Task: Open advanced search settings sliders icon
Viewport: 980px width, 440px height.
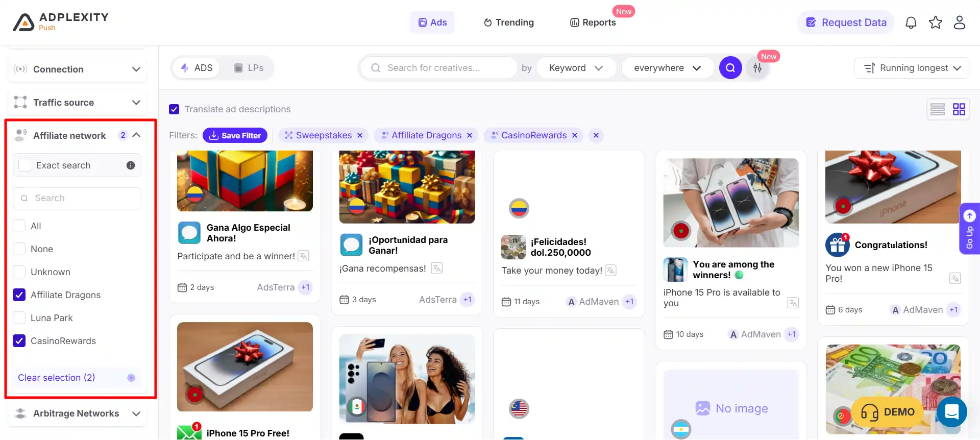Action: coord(757,68)
